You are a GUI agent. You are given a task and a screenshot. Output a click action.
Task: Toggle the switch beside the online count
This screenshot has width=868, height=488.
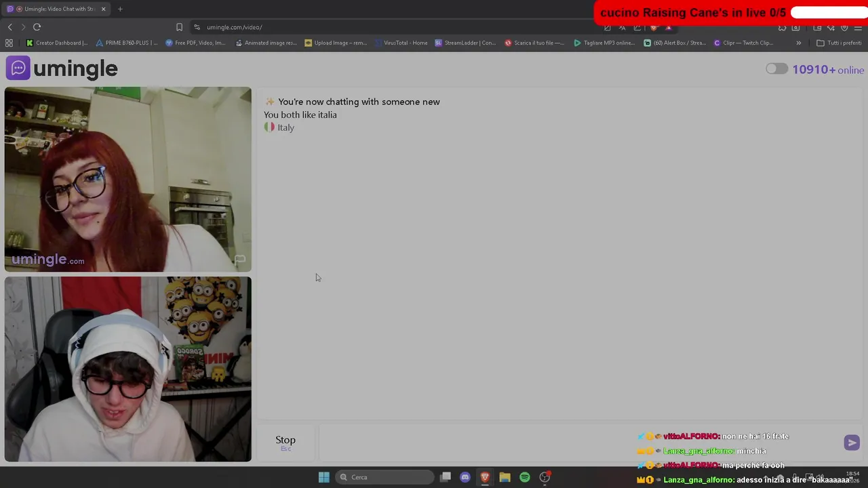[x=776, y=69]
